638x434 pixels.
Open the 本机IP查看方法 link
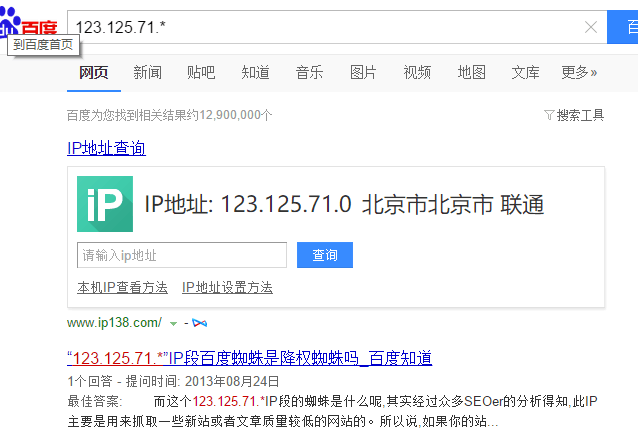click(122, 288)
